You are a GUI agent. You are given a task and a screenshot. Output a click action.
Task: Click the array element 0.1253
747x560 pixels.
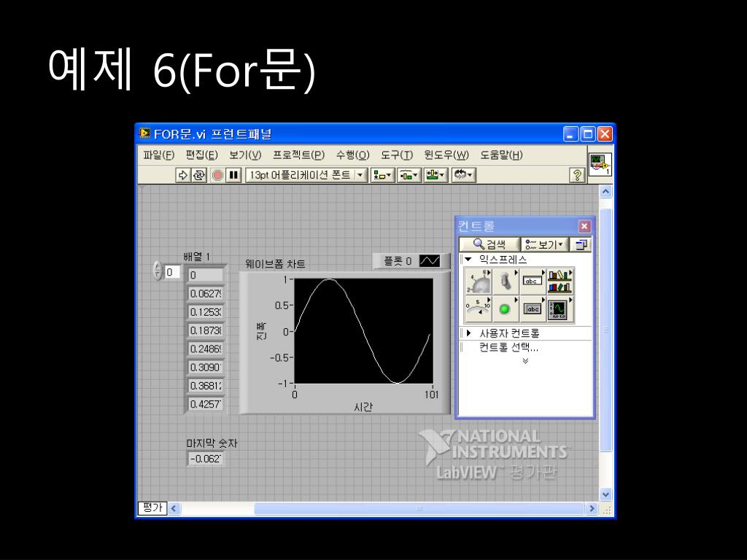tap(206, 312)
